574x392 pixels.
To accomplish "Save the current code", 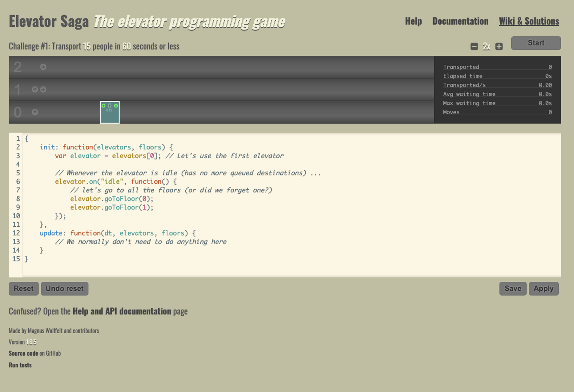I will point(513,289).
